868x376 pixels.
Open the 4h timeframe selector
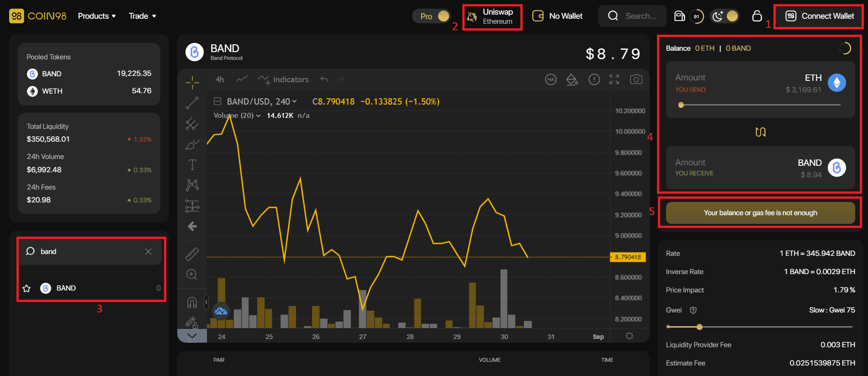(220, 79)
